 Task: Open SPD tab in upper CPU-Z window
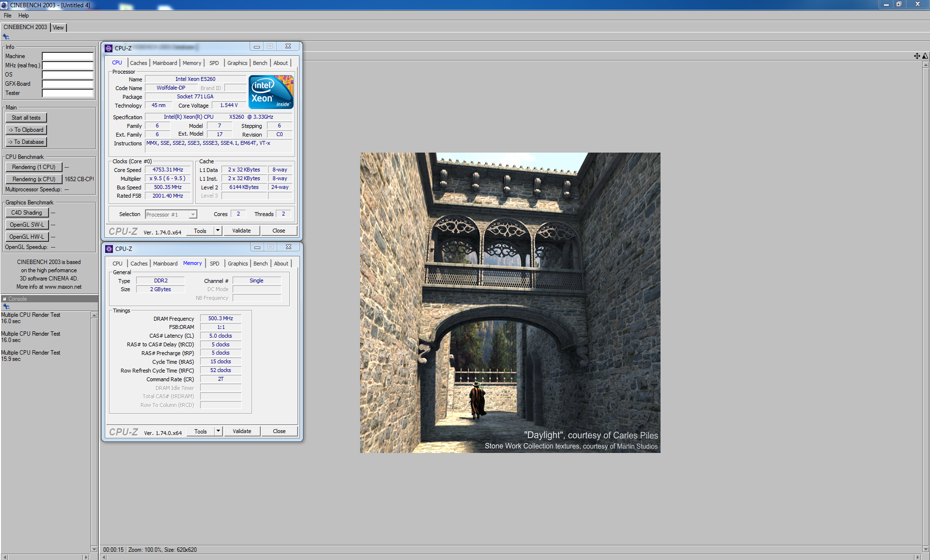[214, 63]
